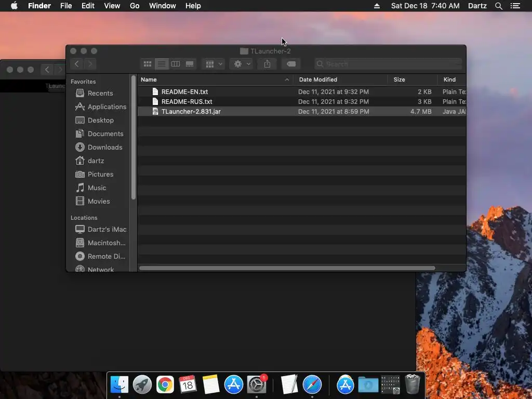Open the blue Downloads folder stack in Dock
The height and width of the screenshot is (399, 532).
[x=368, y=384]
